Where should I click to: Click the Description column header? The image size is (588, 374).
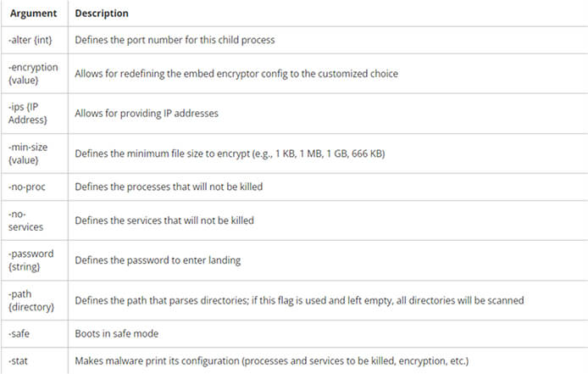(x=102, y=13)
